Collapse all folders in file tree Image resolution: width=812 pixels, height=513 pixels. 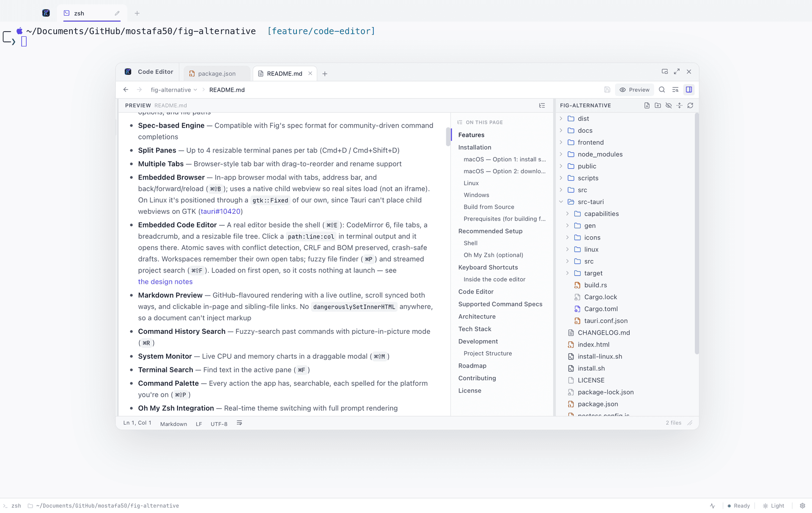[x=680, y=106]
